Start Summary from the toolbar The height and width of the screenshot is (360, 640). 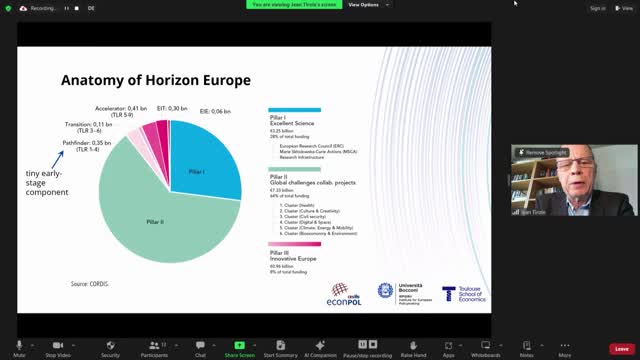point(280,348)
